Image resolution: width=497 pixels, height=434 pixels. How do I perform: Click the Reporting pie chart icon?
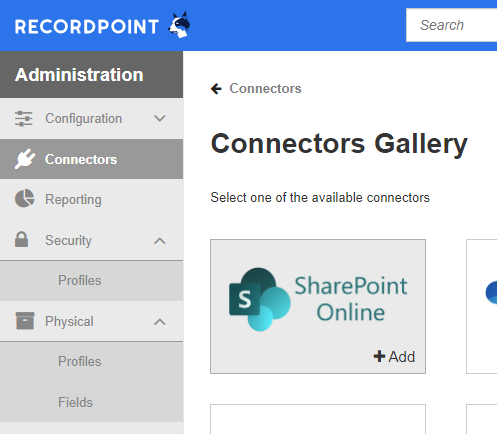[x=25, y=199]
